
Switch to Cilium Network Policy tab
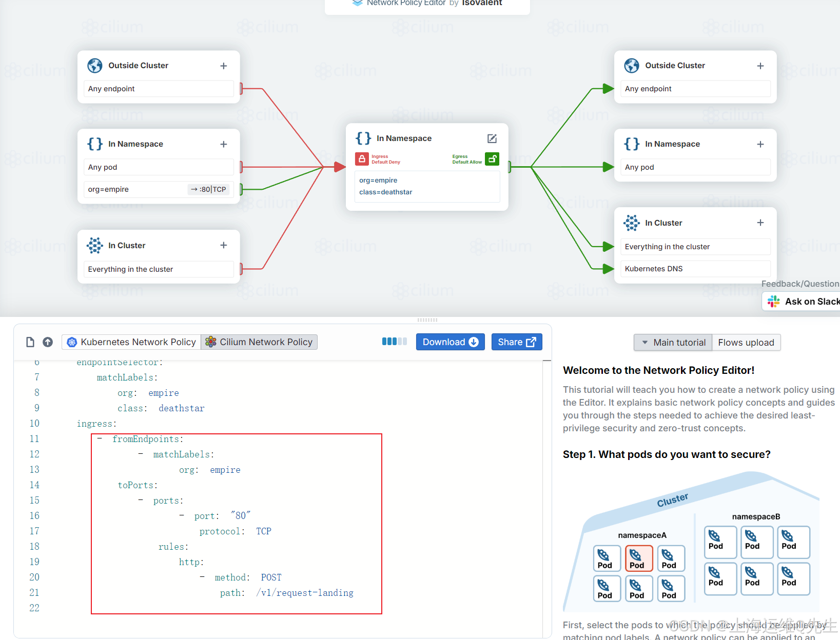click(259, 342)
